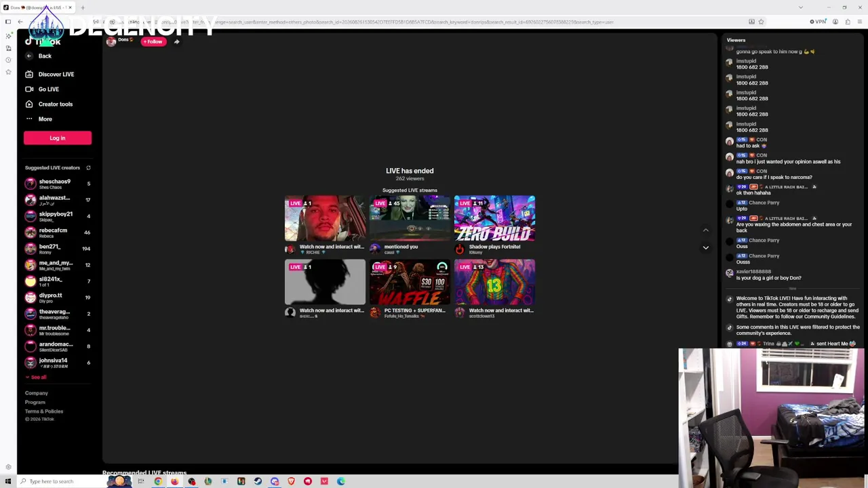Open Shadow plays Fortnite stream thumbnail
Viewport: 868px width, 488px height.
pos(494,218)
